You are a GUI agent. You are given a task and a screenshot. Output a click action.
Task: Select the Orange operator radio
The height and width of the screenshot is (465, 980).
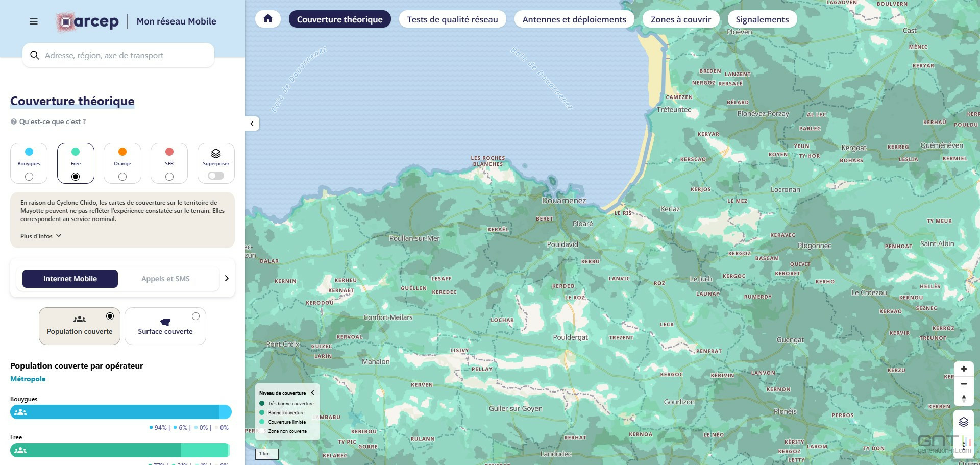(122, 177)
